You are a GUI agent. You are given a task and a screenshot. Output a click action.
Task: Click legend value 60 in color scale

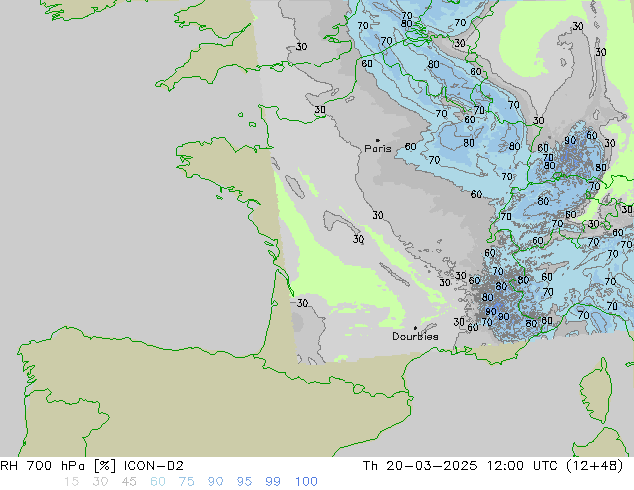(x=158, y=482)
